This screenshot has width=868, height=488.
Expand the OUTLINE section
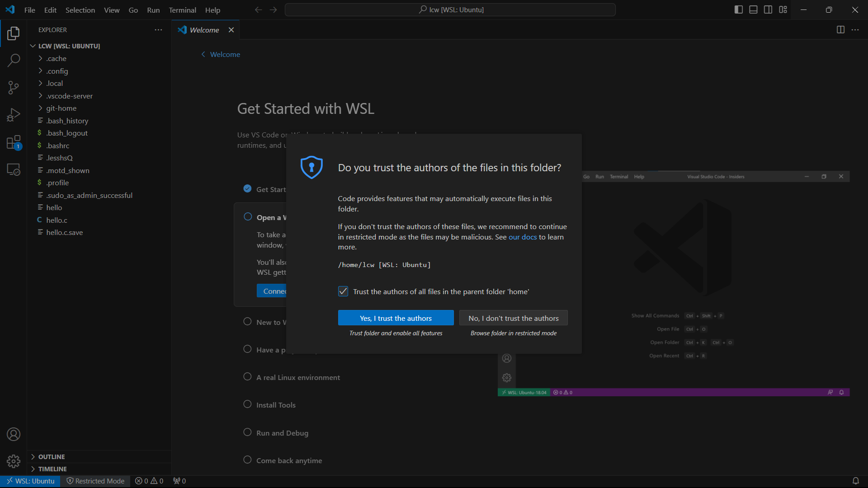(52, 457)
